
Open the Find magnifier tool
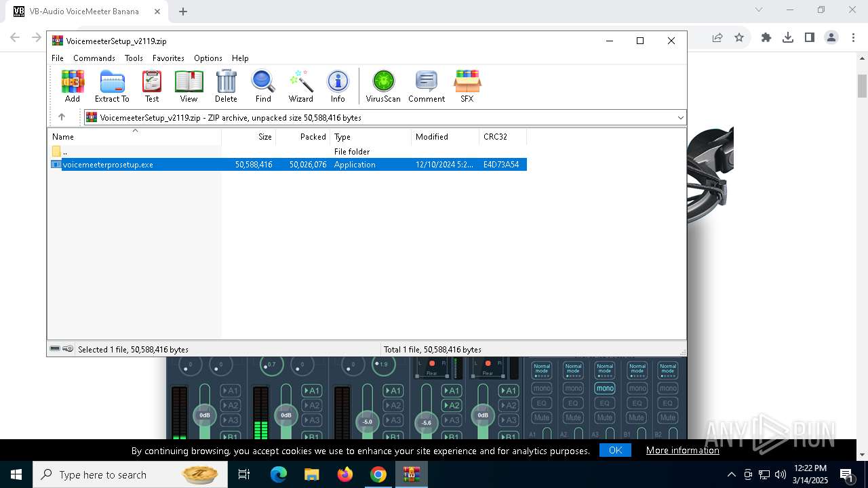[263, 86]
